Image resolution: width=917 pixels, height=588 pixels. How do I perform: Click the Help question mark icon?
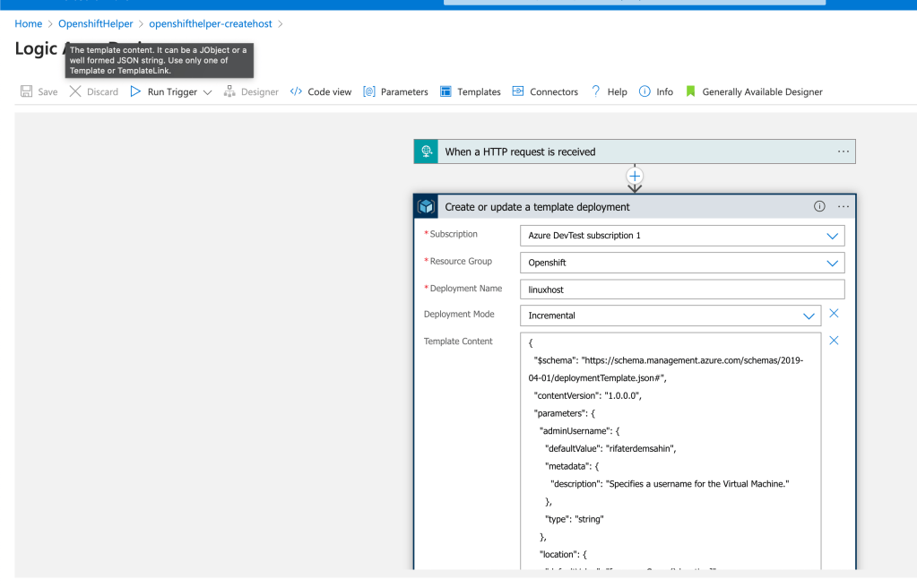pyautogui.click(x=595, y=91)
